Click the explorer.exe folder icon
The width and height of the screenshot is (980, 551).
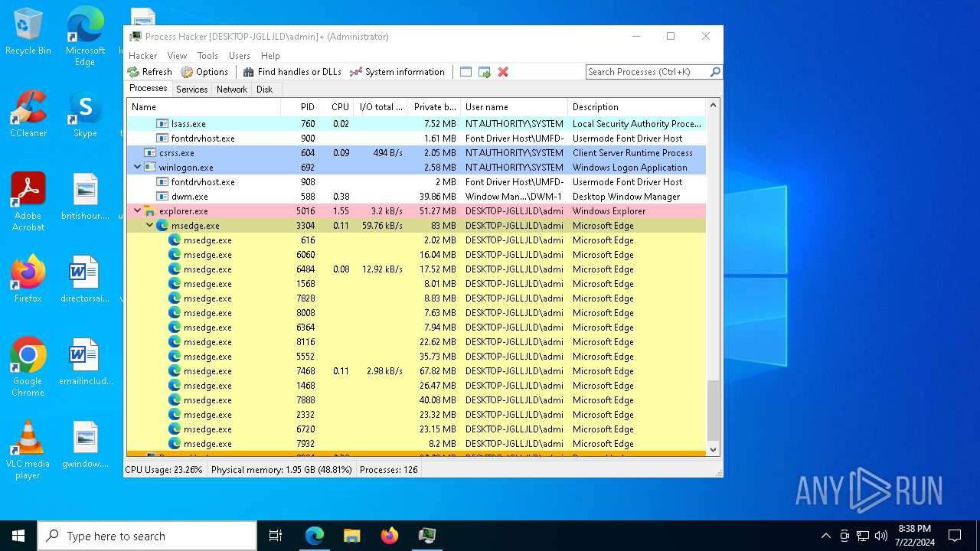(150, 211)
